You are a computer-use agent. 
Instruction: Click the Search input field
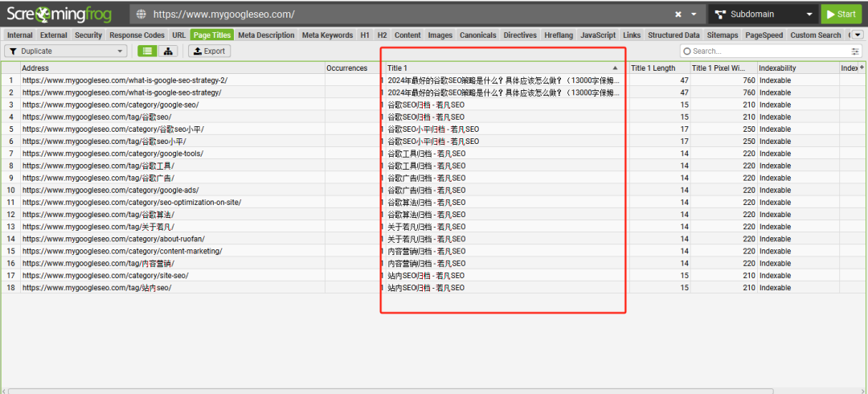coord(766,51)
